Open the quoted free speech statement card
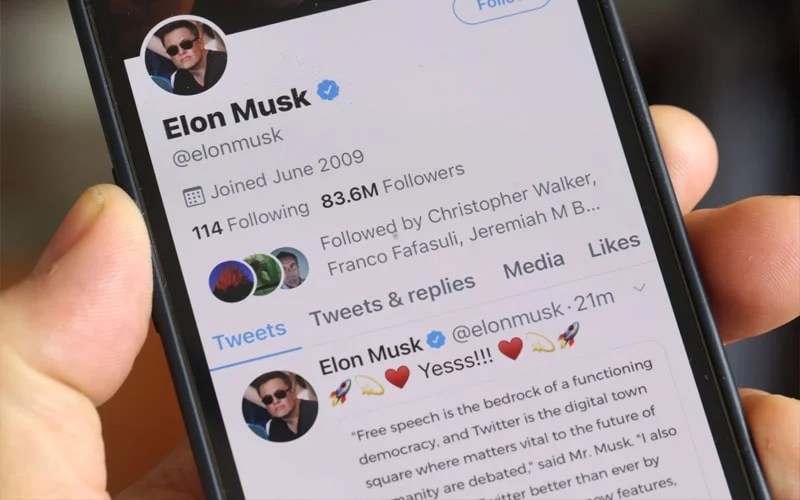The image size is (800, 500). click(x=515, y=431)
